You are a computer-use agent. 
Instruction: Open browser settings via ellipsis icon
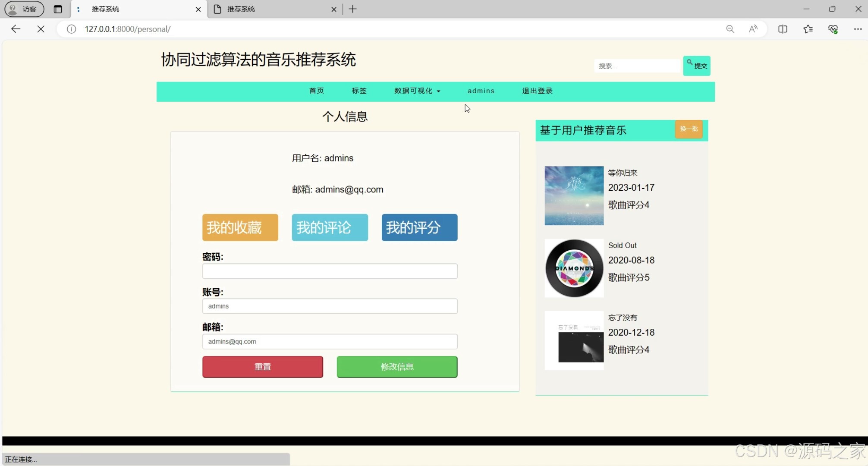click(x=858, y=29)
